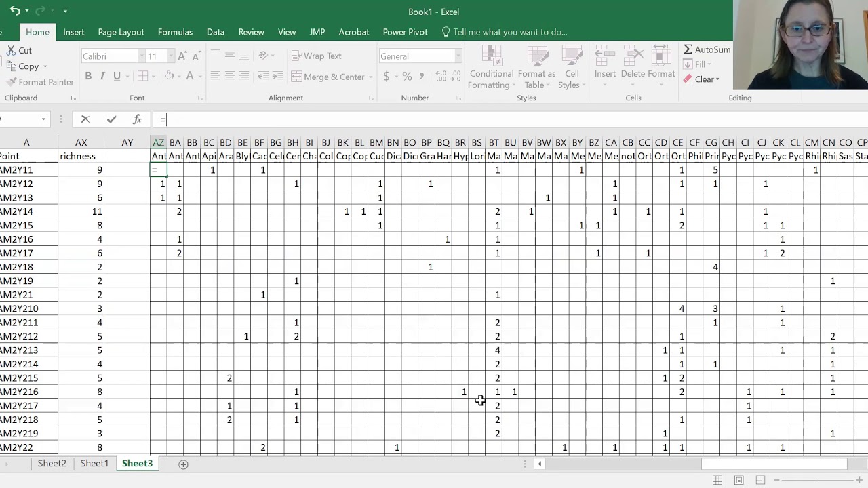
Task: Toggle Underline formatting
Action: tap(117, 77)
